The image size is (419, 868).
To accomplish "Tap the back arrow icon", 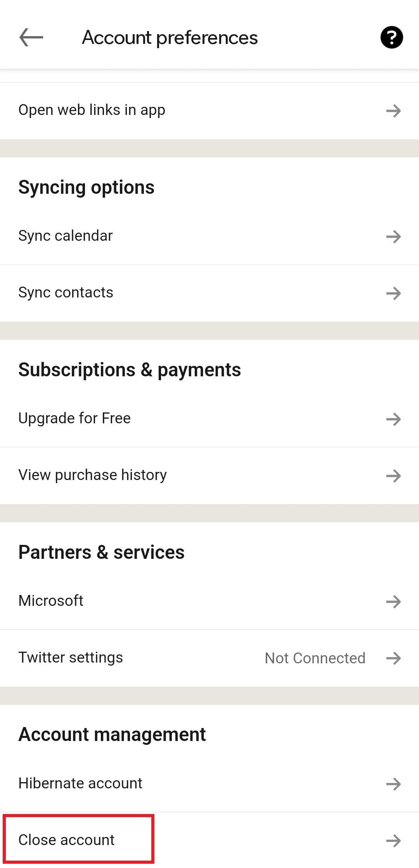I will pos(31,38).
